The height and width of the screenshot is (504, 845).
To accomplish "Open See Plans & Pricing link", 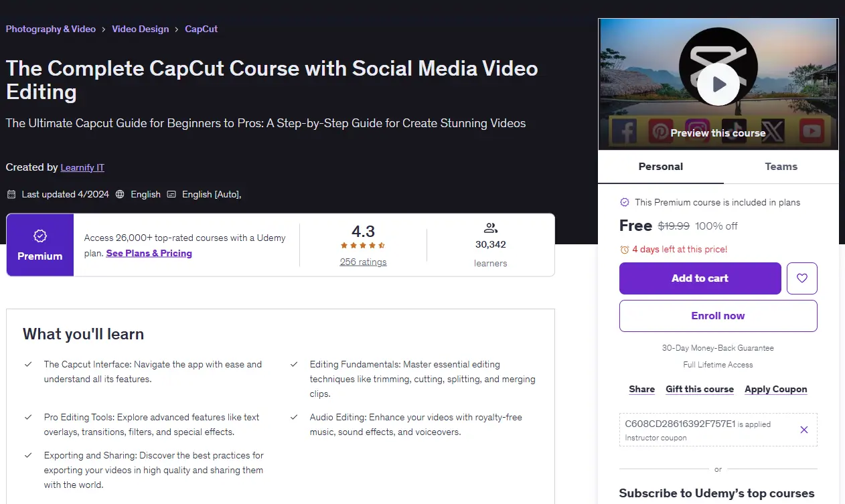I will click(149, 253).
